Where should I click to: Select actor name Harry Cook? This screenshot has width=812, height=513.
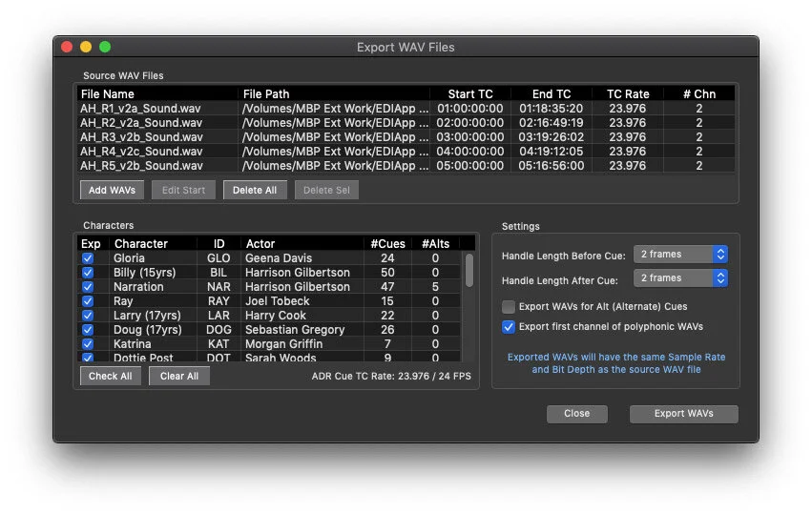(276, 316)
